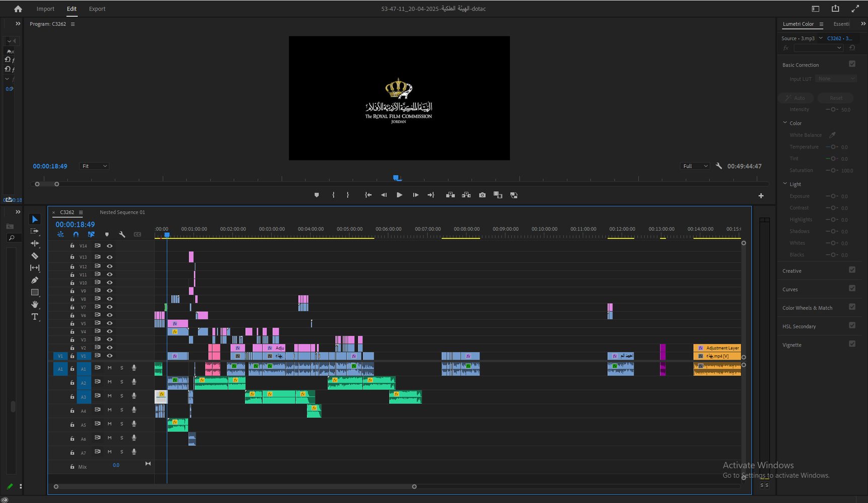Click the Quick Export share icon
This screenshot has height=503, width=868.
[835, 9]
